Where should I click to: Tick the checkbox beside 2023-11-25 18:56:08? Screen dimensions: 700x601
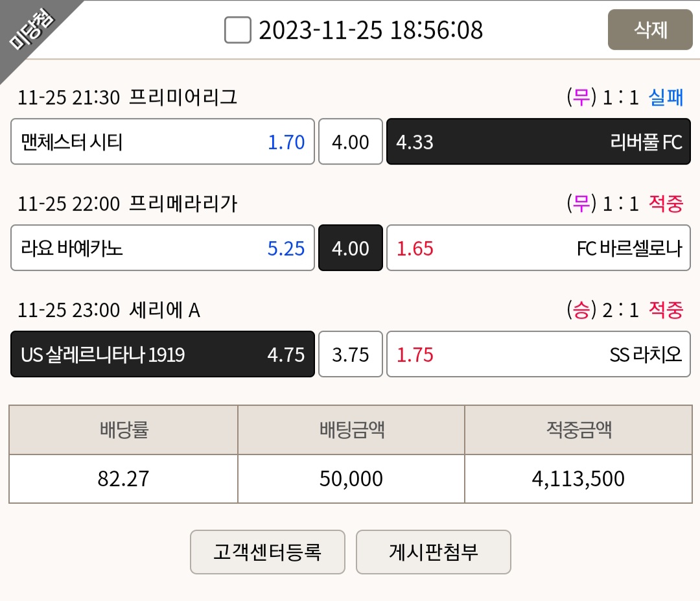(237, 30)
